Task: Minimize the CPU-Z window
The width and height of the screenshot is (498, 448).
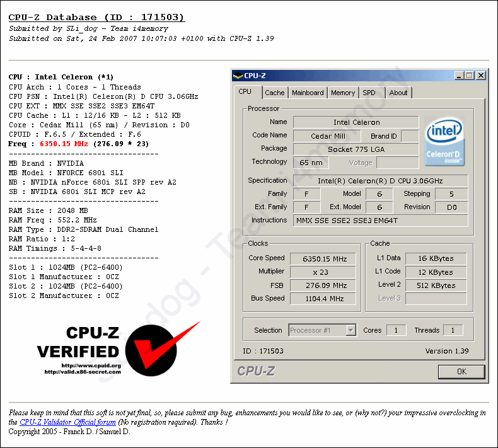Action: (459, 76)
